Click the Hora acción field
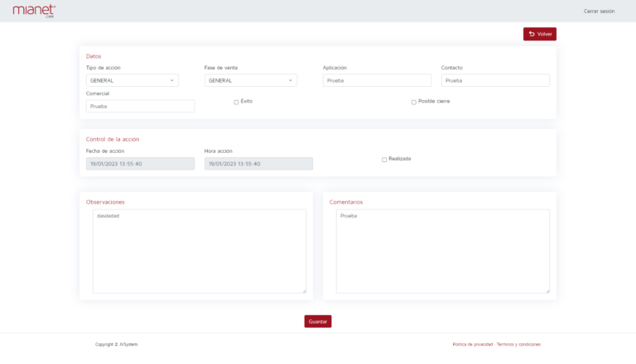This screenshot has height=364, width=636. [x=258, y=164]
